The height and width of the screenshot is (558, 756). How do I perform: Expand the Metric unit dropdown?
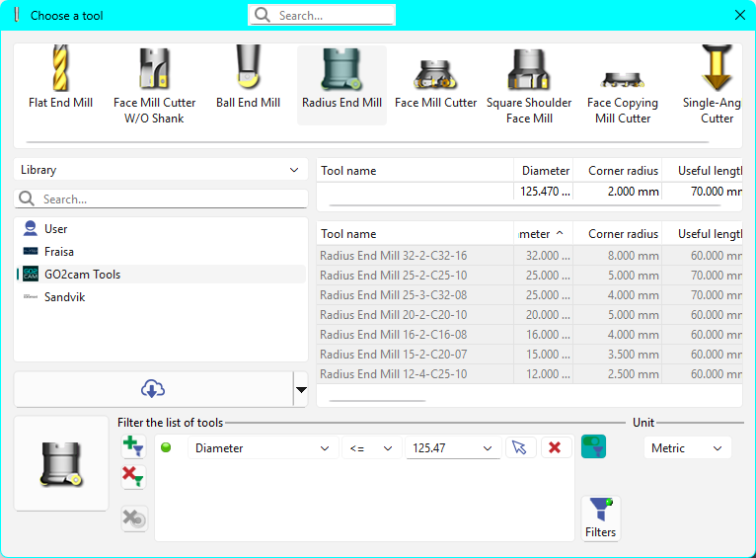[688, 448]
